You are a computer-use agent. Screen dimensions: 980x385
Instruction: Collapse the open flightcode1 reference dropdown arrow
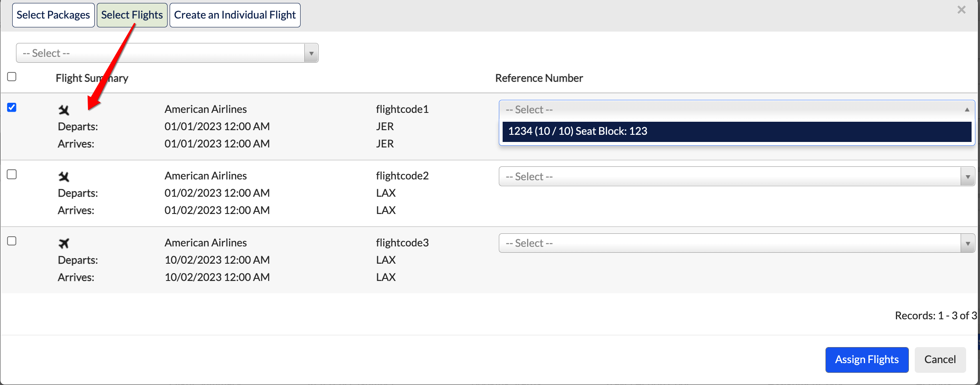click(967, 110)
